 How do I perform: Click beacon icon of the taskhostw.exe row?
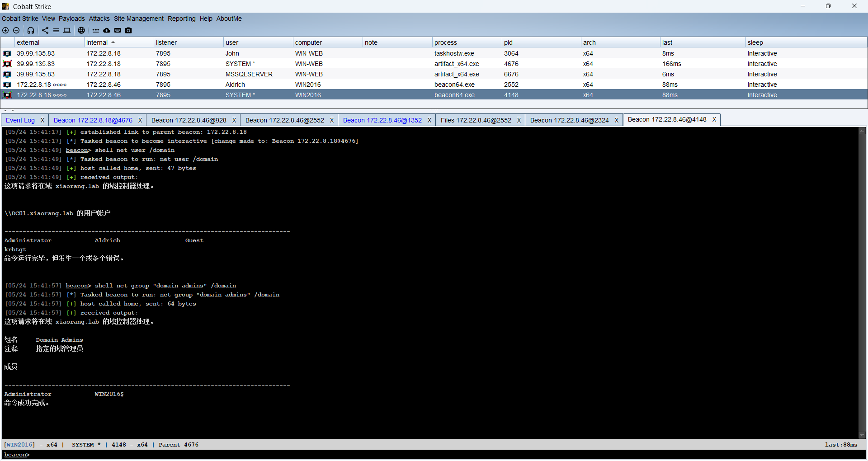coord(7,53)
